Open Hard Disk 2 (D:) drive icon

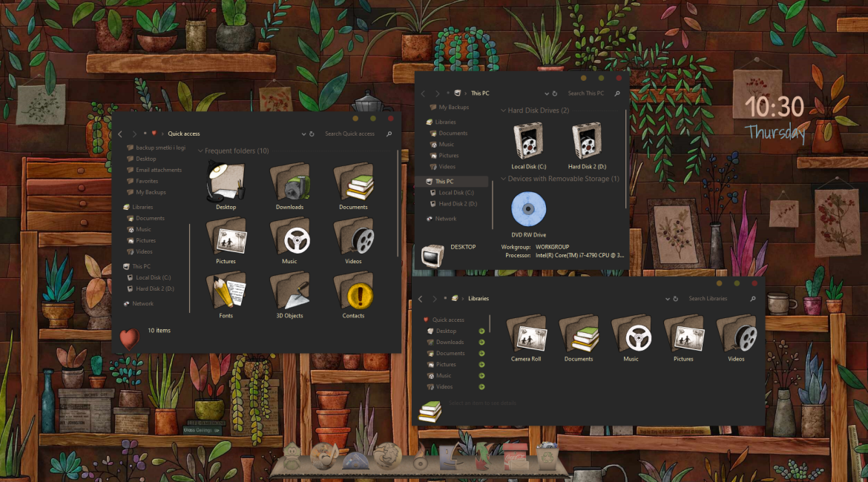[x=587, y=142]
